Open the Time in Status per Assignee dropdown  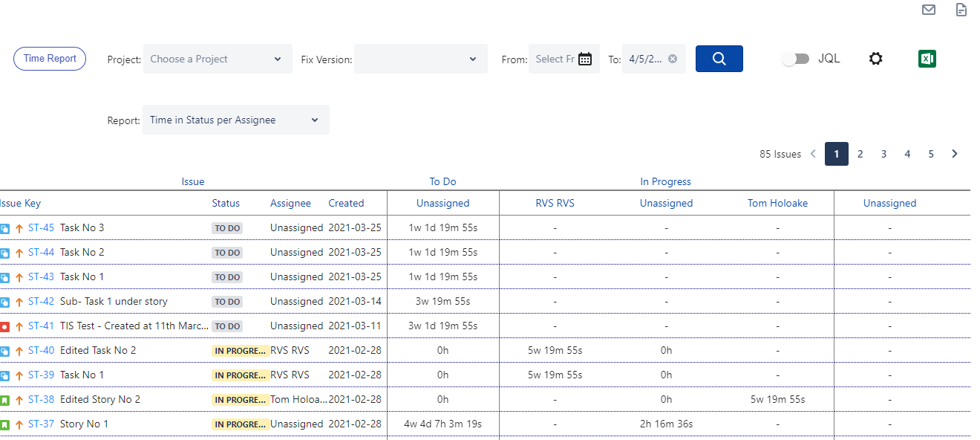(235, 120)
